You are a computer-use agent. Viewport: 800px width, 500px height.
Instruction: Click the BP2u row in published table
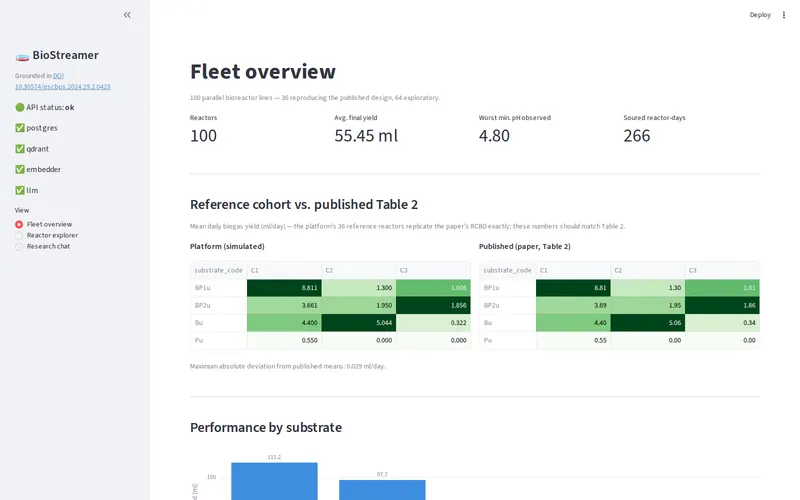[x=619, y=305]
